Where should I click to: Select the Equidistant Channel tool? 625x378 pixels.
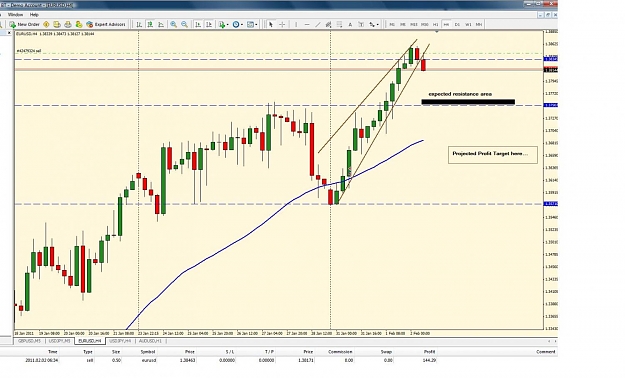pos(328,24)
